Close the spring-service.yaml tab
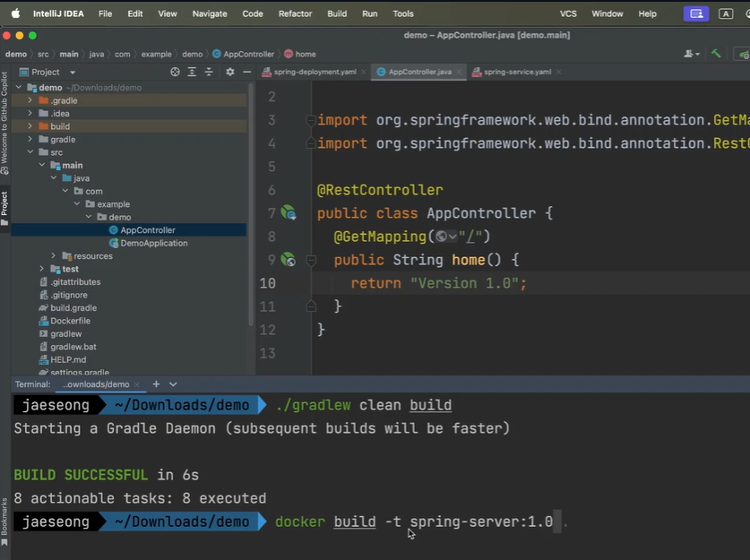 point(558,72)
